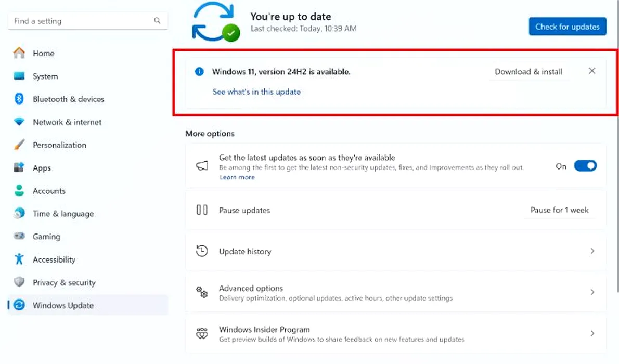Switch to Apps settings
This screenshot has width=619, height=364.
[x=87, y=167]
